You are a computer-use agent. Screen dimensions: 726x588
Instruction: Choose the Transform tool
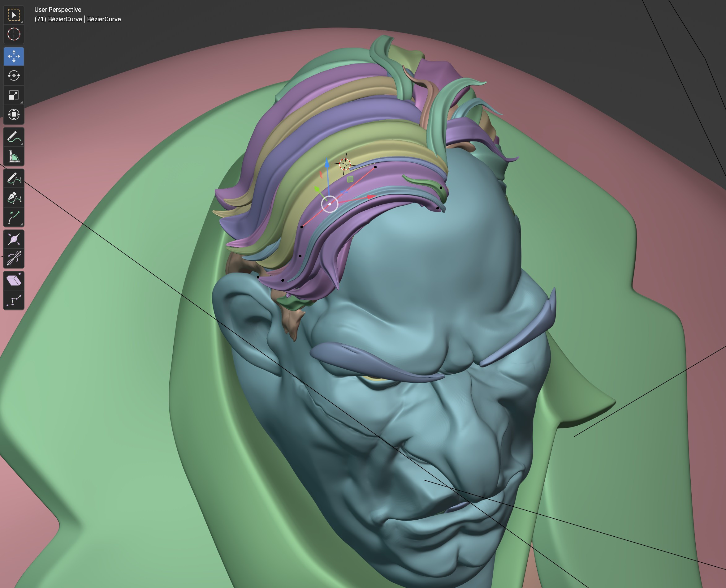click(14, 115)
